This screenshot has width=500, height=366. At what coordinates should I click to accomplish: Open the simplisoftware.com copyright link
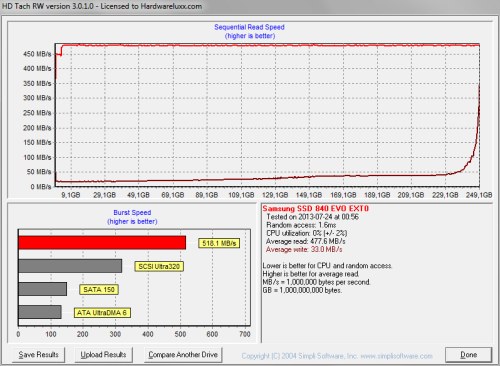click(337, 356)
